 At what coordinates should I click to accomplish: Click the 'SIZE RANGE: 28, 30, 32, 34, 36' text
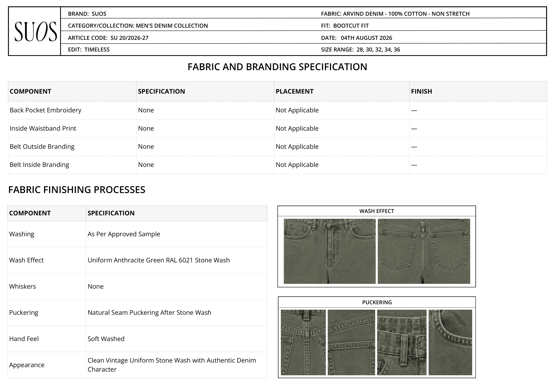[360, 50]
